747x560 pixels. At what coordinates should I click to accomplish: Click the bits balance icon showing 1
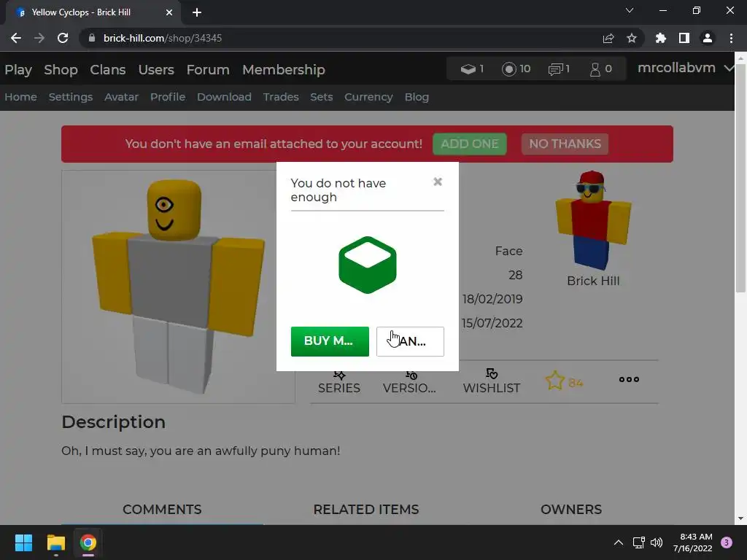[472, 69]
